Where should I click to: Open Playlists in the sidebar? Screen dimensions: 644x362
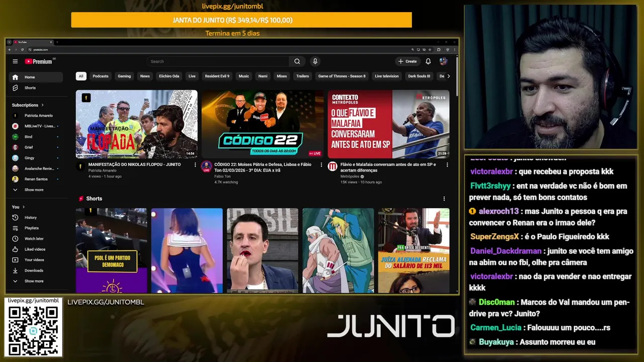click(36, 228)
